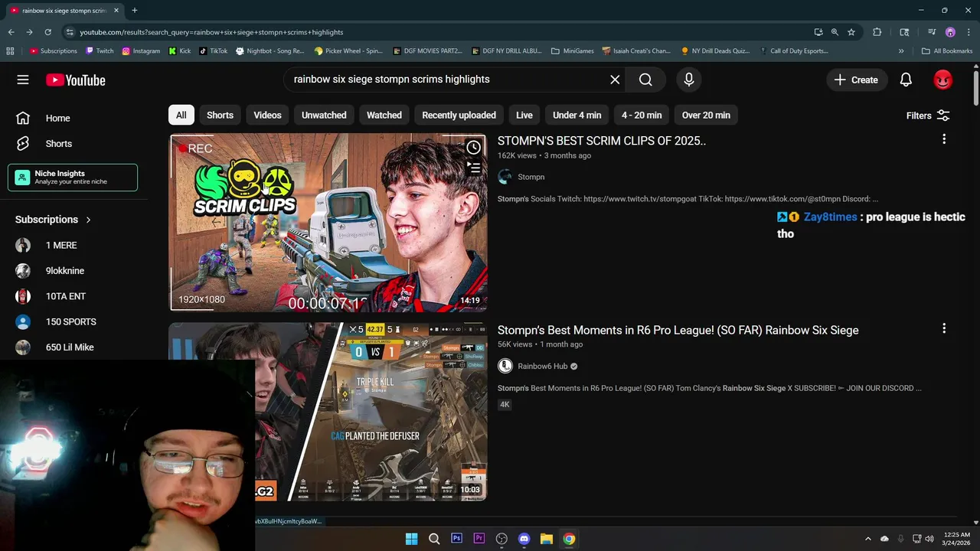
Task: Open Discord from the taskbar
Action: pos(524,539)
